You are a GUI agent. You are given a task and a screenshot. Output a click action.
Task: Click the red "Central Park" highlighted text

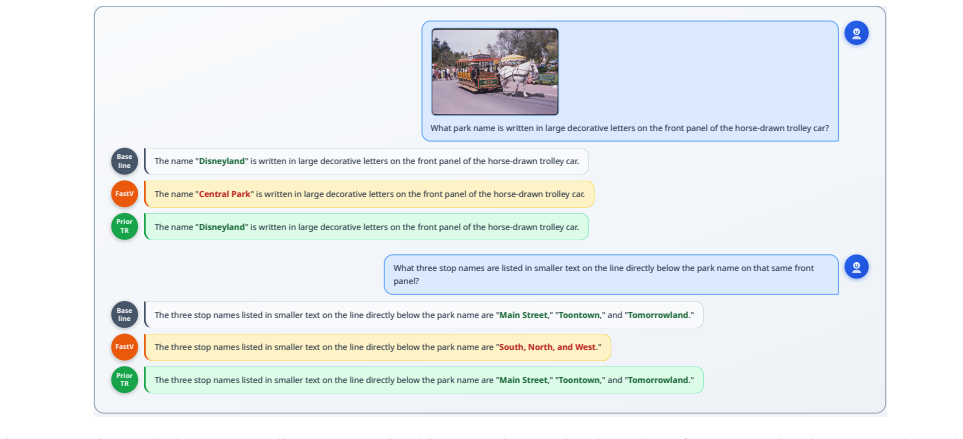[x=225, y=194]
